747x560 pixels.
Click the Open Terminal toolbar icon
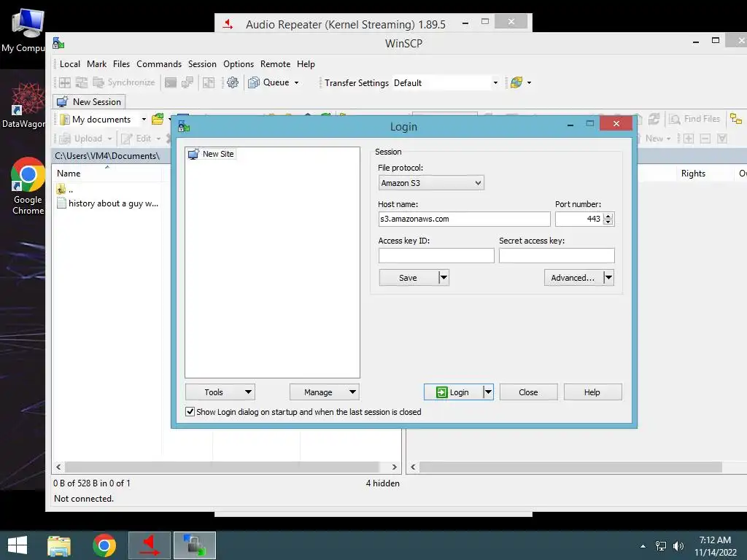(171, 82)
